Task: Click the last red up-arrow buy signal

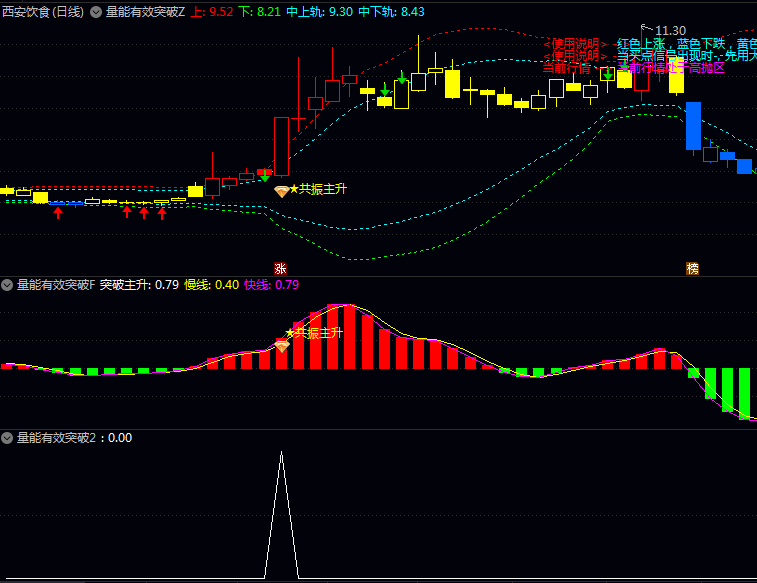Action: 162,212
